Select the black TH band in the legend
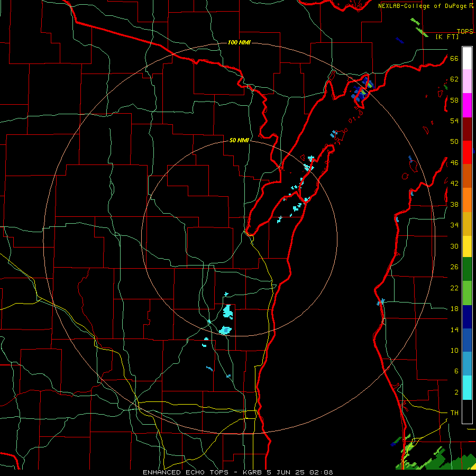Screen dimensions: 476x476 (467, 411)
